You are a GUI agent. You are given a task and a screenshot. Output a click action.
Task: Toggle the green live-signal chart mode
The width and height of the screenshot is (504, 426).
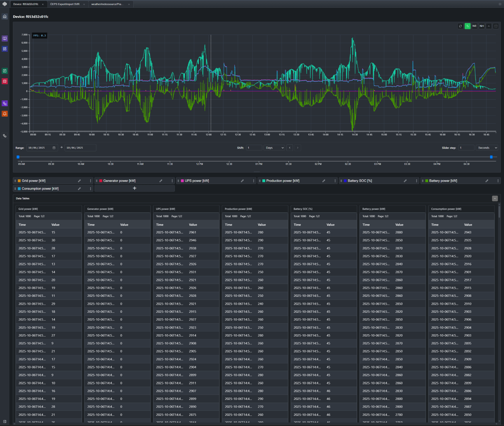pos(467,26)
